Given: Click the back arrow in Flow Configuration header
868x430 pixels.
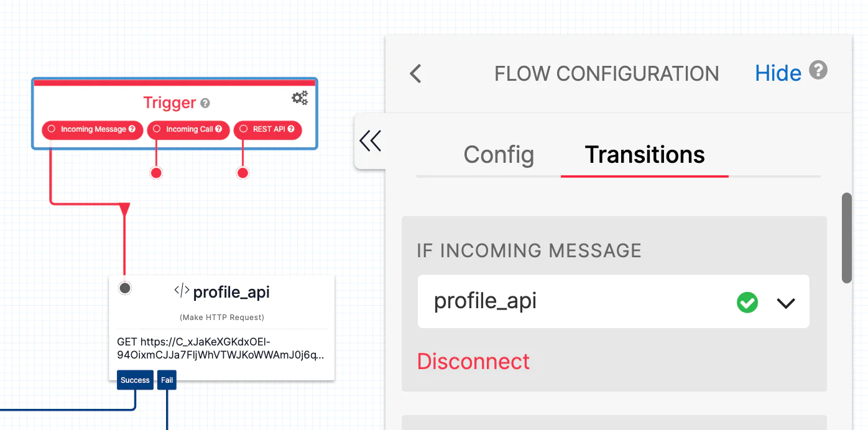Looking at the screenshot, I should coord(415,73).
